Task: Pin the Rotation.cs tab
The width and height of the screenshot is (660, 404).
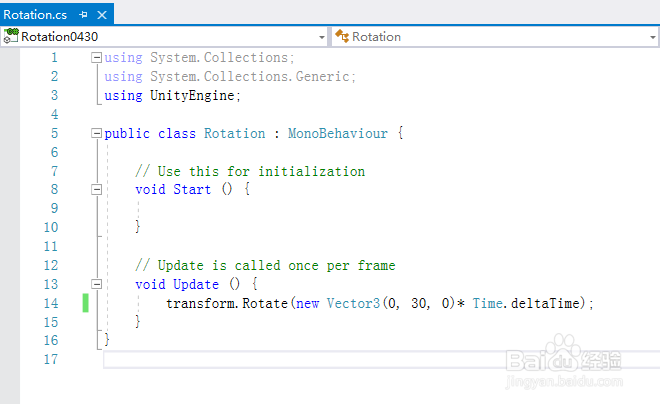Action: tap(83, 15)
